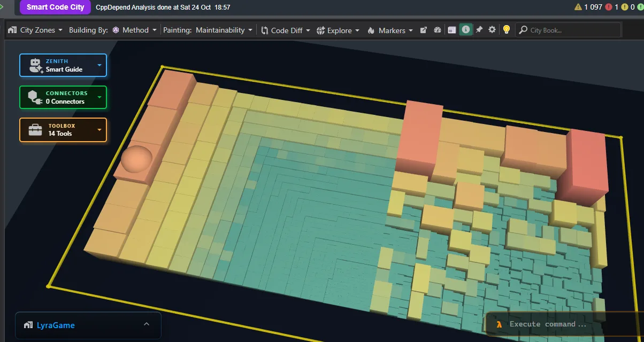
Task: Open the settings gear icon
Action: coord(493,30)
